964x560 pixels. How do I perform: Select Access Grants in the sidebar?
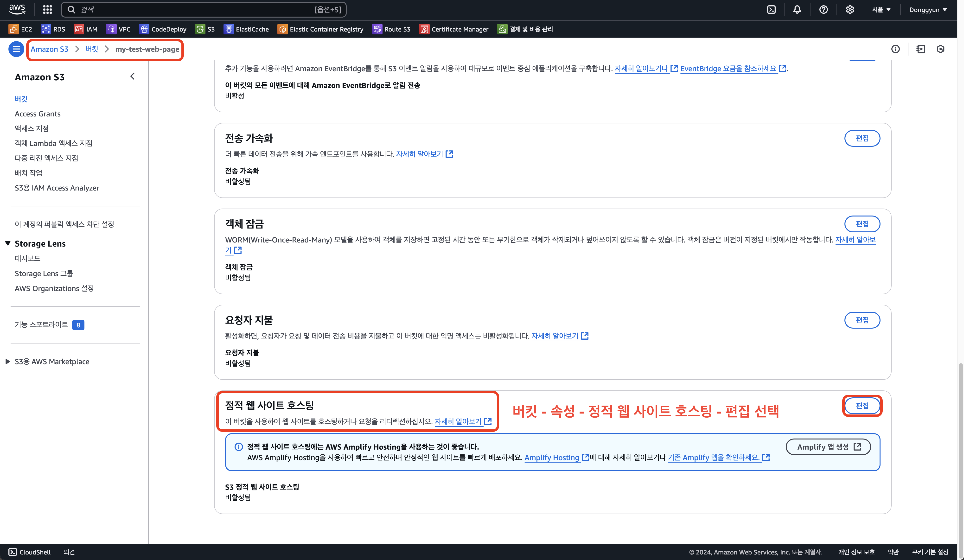click(x=38, y=114)
